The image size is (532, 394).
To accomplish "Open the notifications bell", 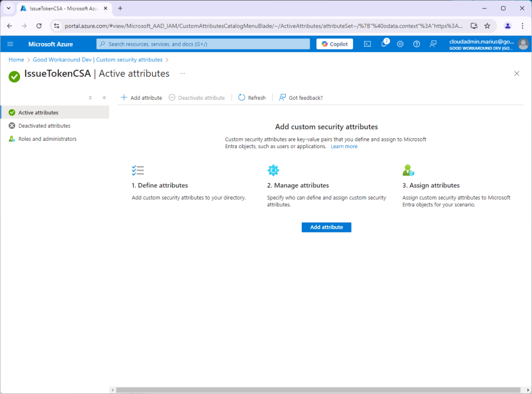I will 384,44.
